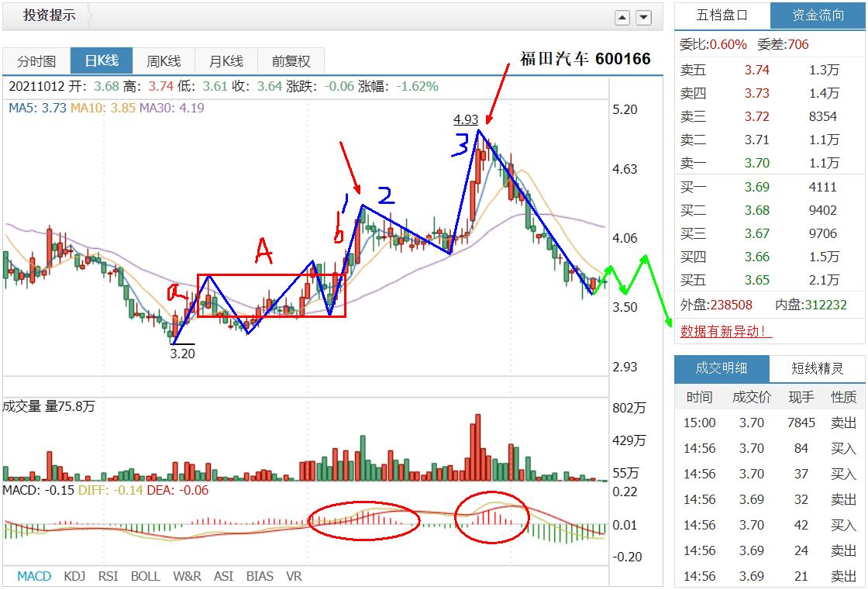Choose the BOLL indicator
This screenshot has width=868, height=590.
tap(146, 576)
